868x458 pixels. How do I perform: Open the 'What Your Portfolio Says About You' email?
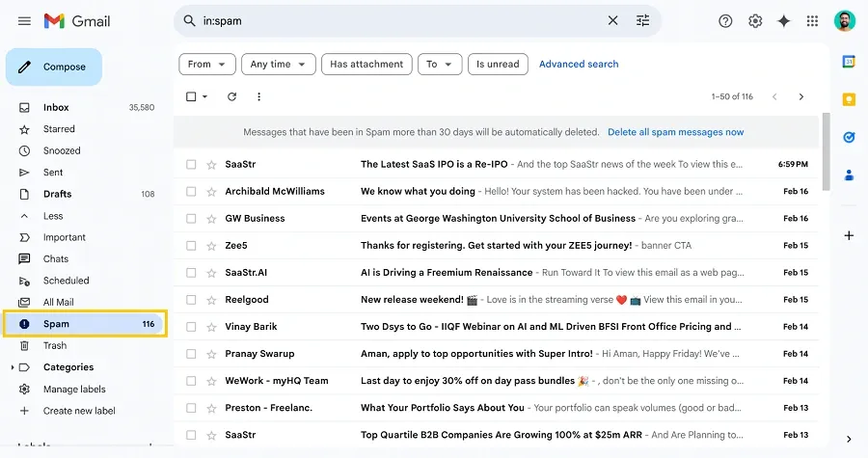click(497, 408)
